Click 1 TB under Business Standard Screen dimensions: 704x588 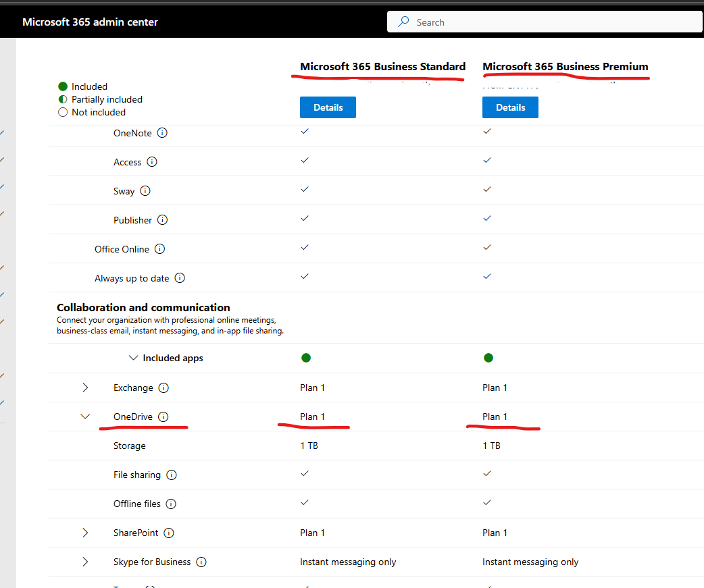point(309,446)
